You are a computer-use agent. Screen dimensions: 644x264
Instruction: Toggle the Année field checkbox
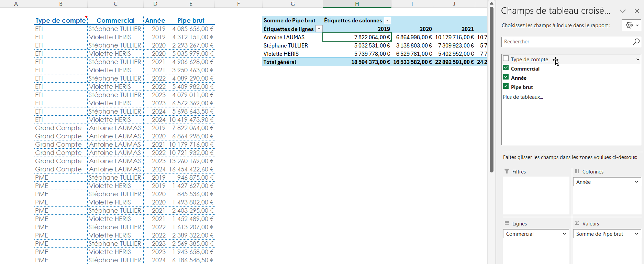[x=506, y=77]
